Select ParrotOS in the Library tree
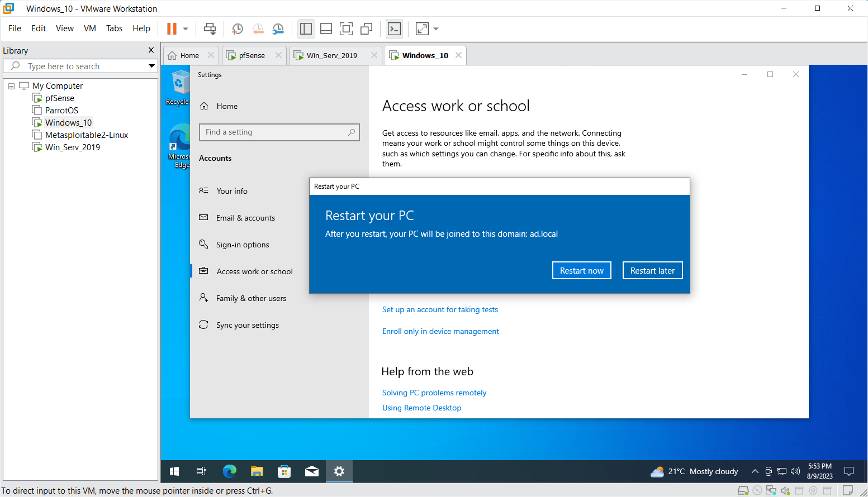This screenshot has width=868, height=497. click(61, 111)
